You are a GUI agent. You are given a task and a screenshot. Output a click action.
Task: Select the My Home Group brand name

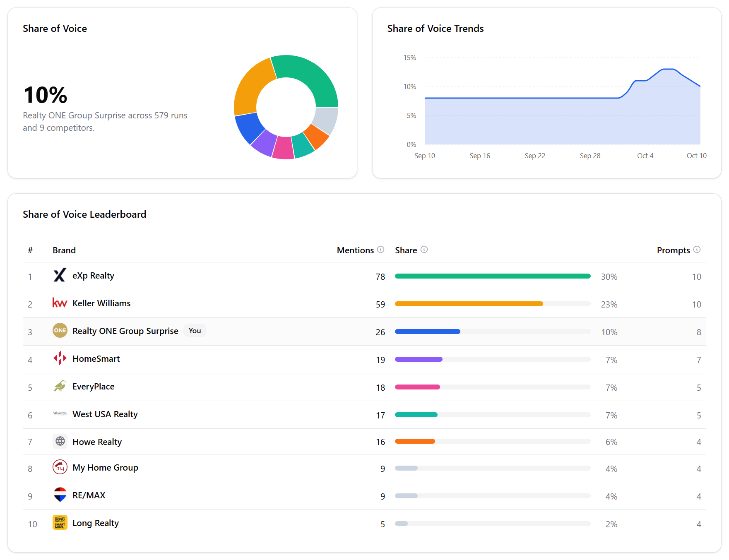105,468
